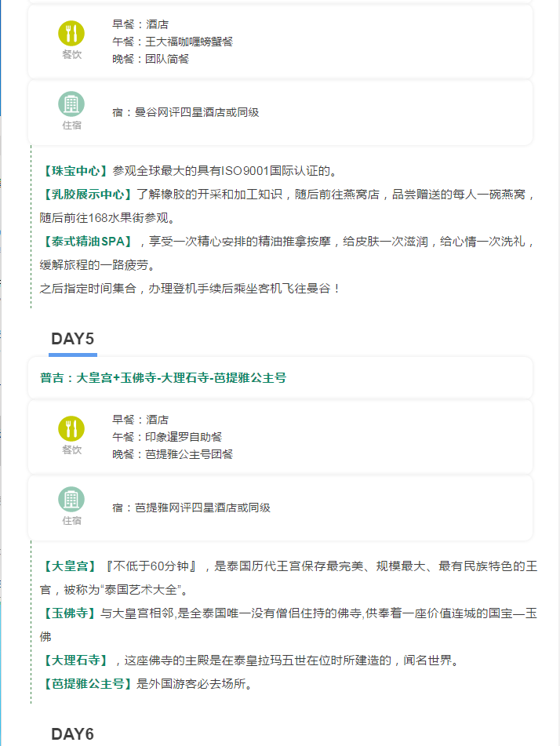Click the 【大理石寺】 attraction label
The height and width of the screenshot is (746, 560).
(x=75, y=660)
